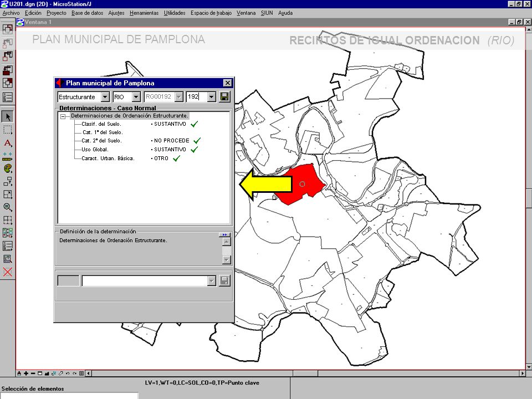Select the Uso Global tree row
This screenshot has height=399, width=532.
(95, 149)
